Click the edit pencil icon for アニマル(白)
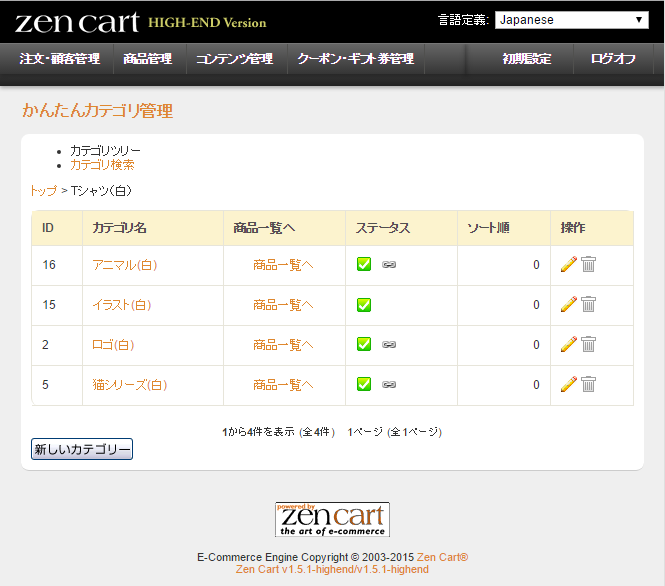 [x=568, y=265]
